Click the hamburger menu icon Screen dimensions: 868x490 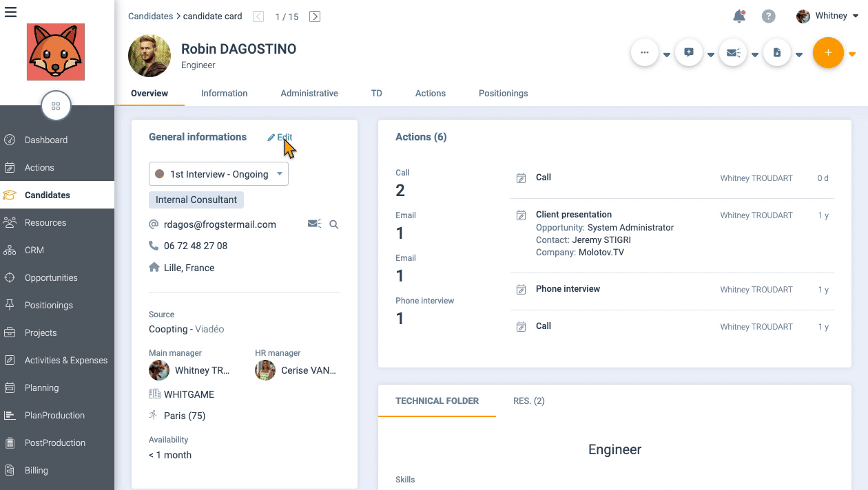10,12
